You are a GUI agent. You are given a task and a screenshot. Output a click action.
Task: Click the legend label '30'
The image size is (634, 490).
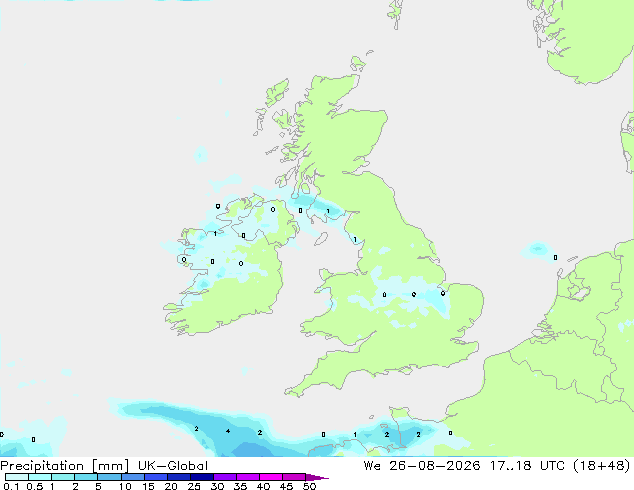pyautogui.click(x=217, y=486)
